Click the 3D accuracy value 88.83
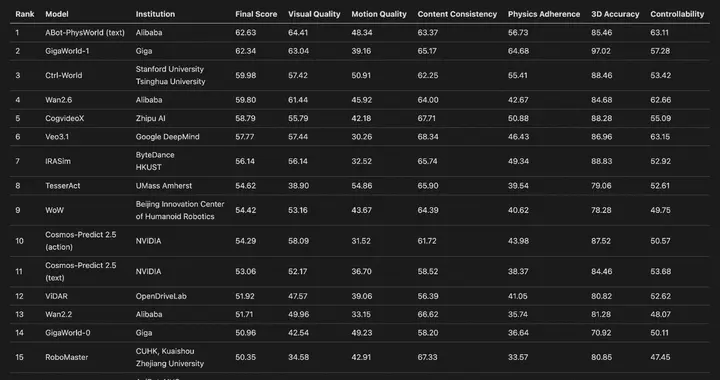 click(x=602, y=161)
